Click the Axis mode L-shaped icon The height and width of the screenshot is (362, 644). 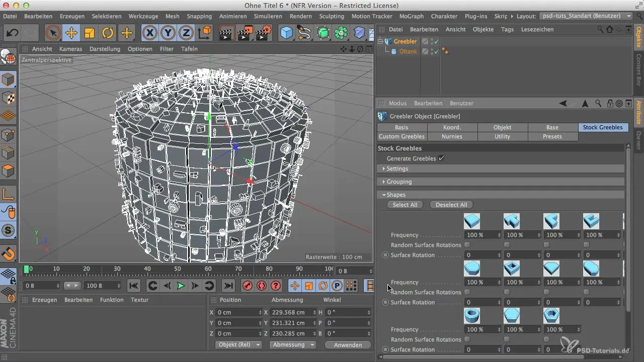9,194
